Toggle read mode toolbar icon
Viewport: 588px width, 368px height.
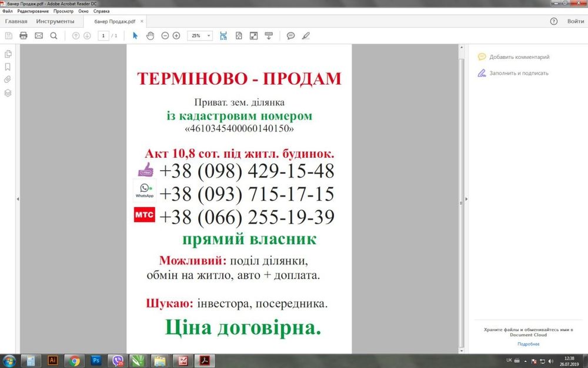pos(269,36)
